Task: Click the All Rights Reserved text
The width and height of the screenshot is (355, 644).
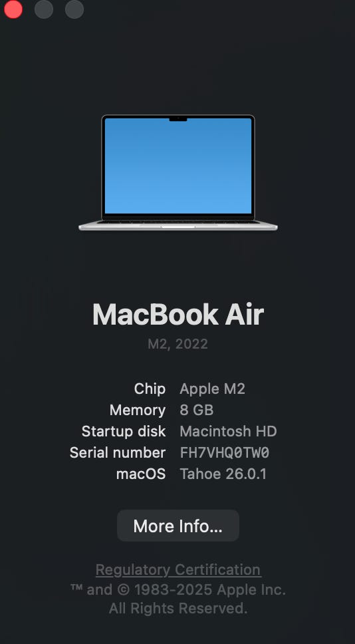Action: pyautogui.click(x=178, y=608)
